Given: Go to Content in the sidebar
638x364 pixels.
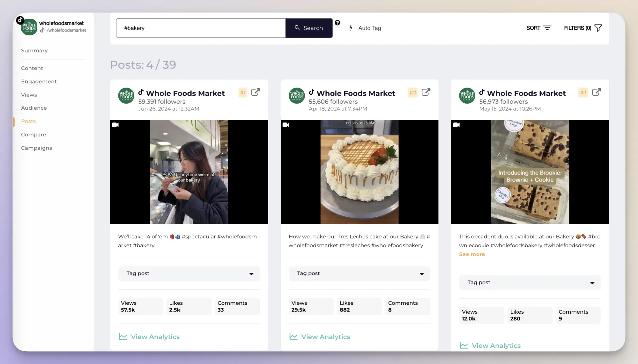Looking at the screenshot, I should pyautogui.click(x=32, y=68).
